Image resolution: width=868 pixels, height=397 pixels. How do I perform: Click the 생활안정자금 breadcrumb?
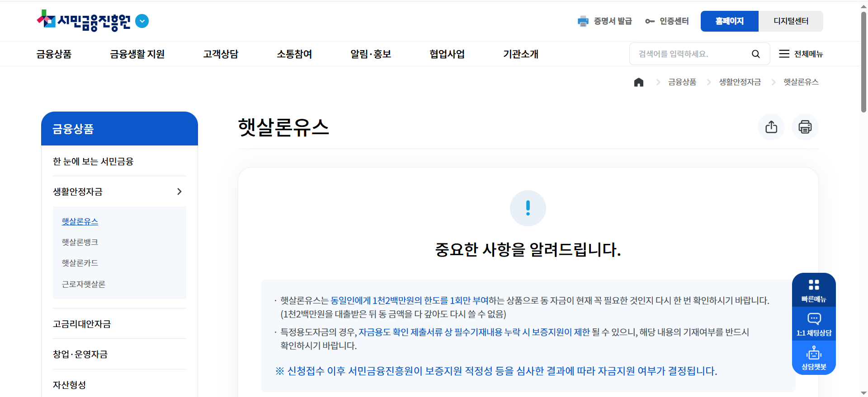coord(740,82)
